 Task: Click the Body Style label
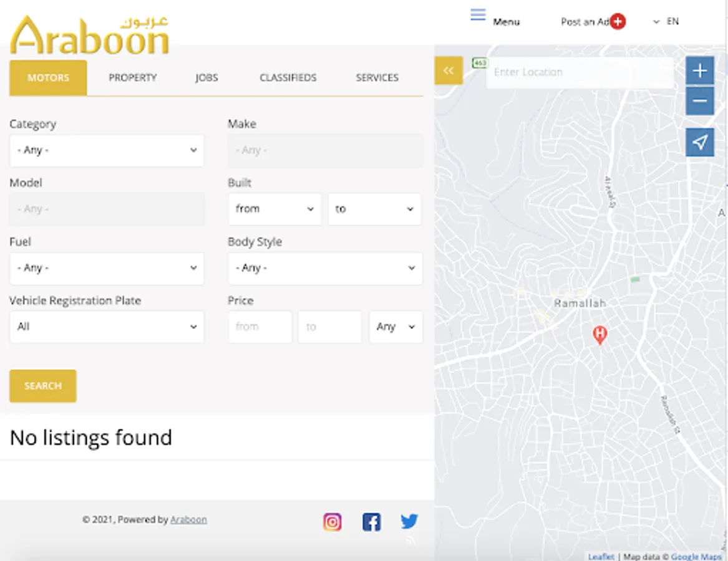point(255,242)
